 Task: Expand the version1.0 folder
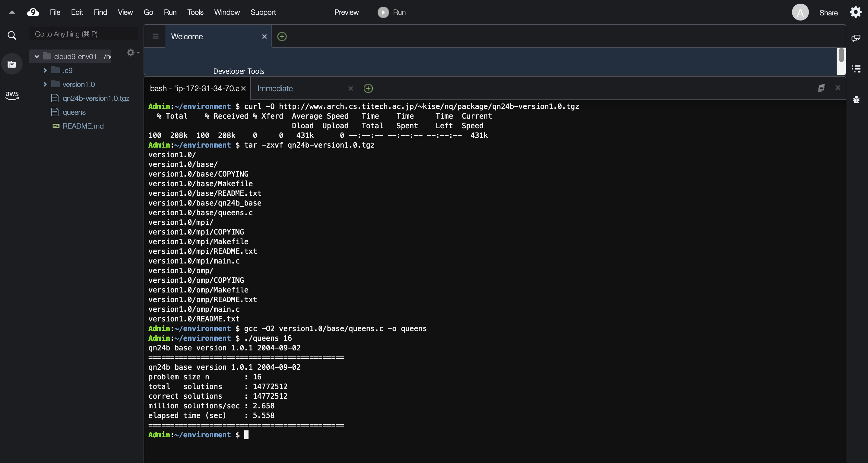pos(45,84)
